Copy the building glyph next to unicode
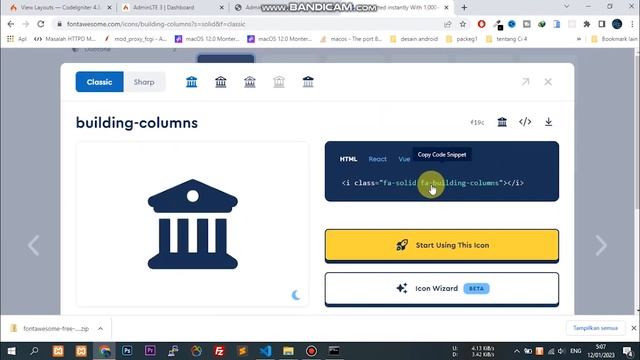Viewport: 640px width, 360px height. [502, 122]
